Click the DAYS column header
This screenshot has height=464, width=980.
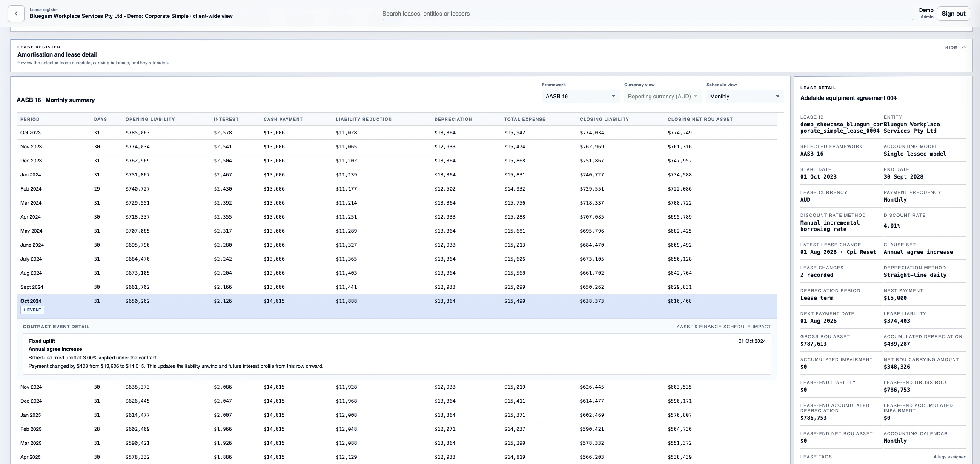[100, 120]
